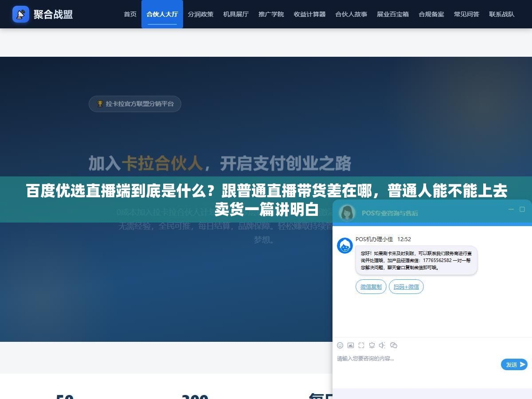Go to 合规备案 page
Viewport: 532px width, 399px height.
[x=431, y=14]
